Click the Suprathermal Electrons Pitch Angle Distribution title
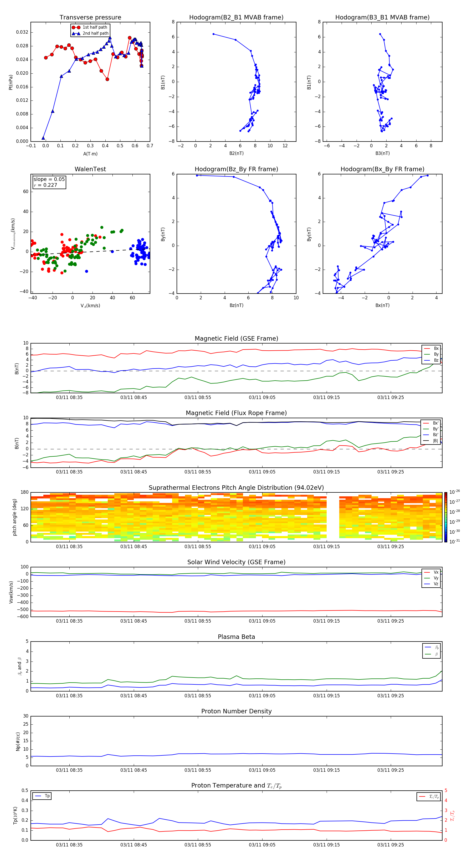Screen dimensions: 473x868 click(x=236, y=488)
